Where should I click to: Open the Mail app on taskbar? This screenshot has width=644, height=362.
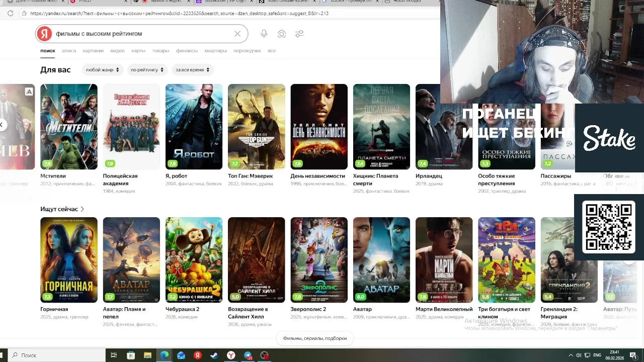[181, 355]
